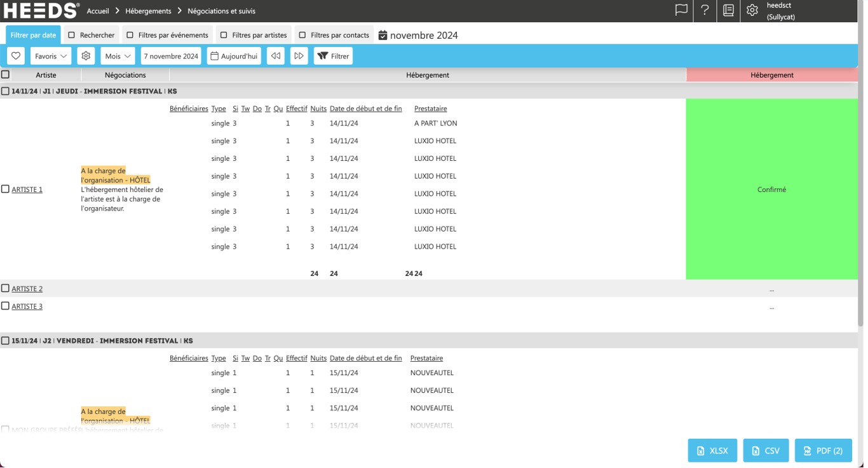The width and height of the screenshot is (868, 468).
Task: Click the 7 novembre 2024 date field
Action: click(171, 56)
